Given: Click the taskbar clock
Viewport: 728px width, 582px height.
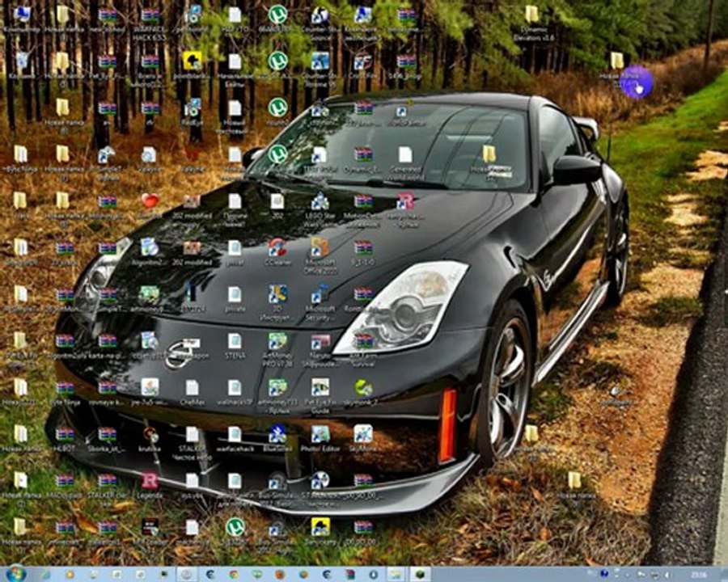Looking at the screenshot, I should point(697,573).
